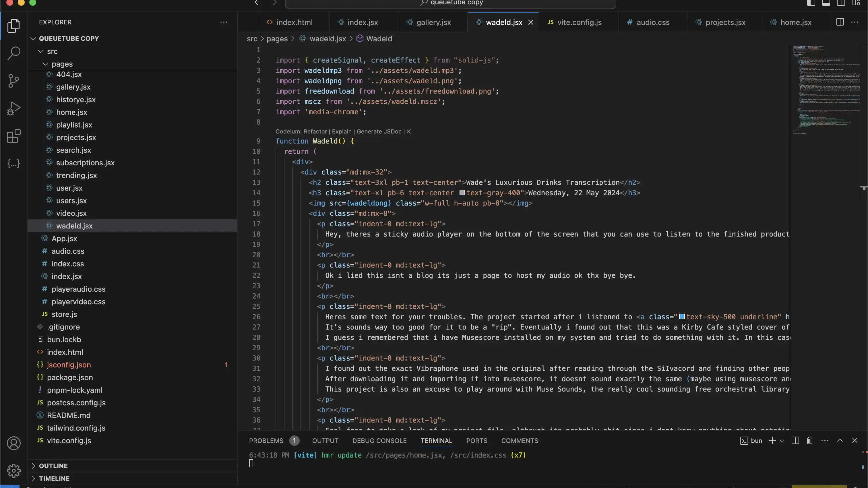Screen dimensions: 868x488
Task: Toggle the bottom panel layout button
Action: (x=826, y=3)
